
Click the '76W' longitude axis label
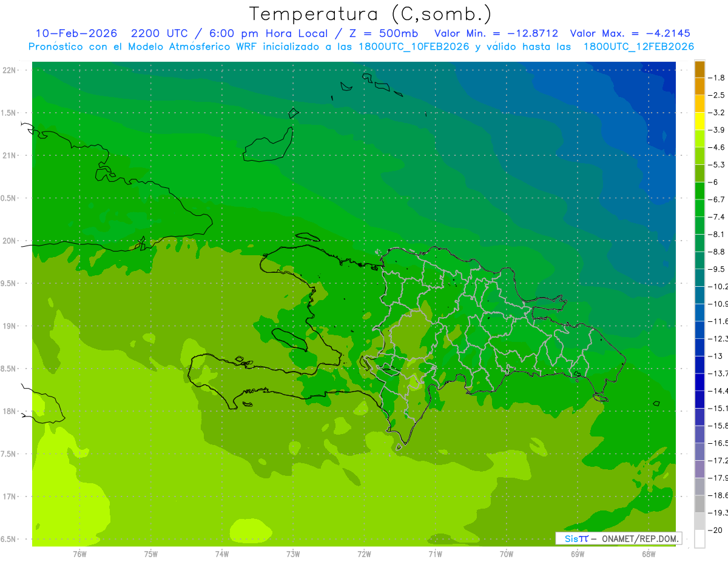[79, 554]
